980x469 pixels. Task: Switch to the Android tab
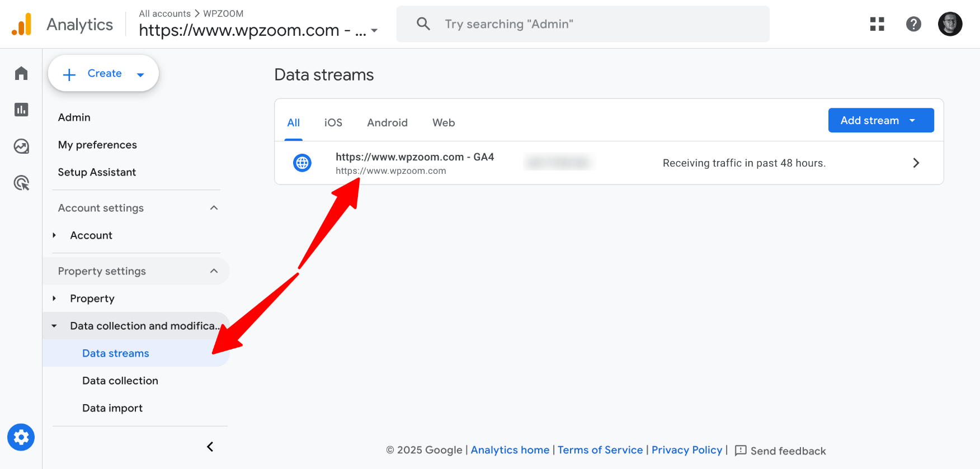pos(387,122)
